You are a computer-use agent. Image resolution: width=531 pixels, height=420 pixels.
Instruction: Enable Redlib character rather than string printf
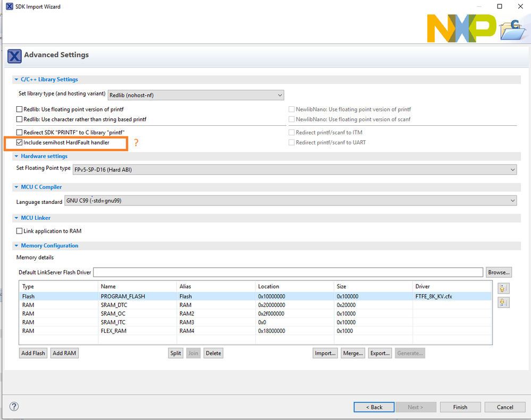tap(19, 119)
